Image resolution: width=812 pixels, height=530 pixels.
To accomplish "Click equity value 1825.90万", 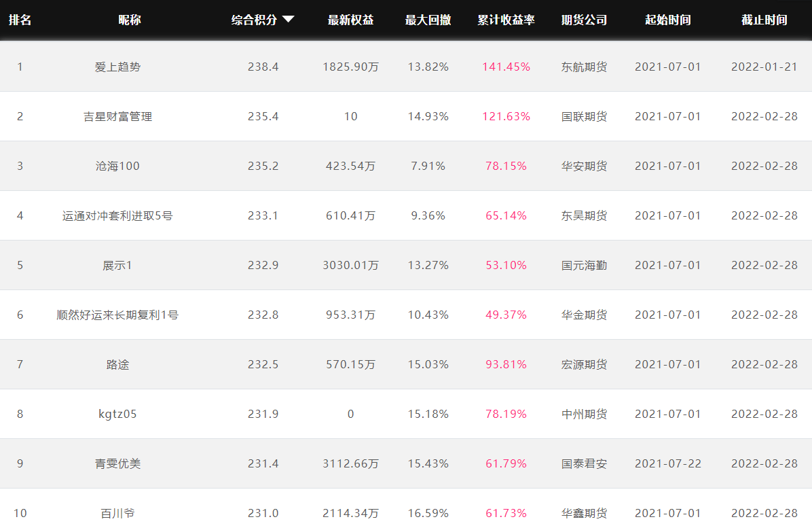I will tap(350, 67).
